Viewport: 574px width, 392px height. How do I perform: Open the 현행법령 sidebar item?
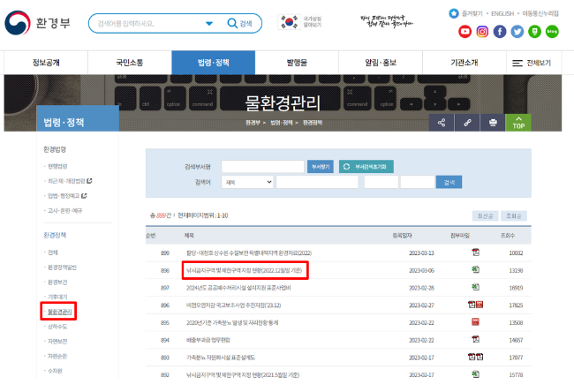click(x=57, y=166)
